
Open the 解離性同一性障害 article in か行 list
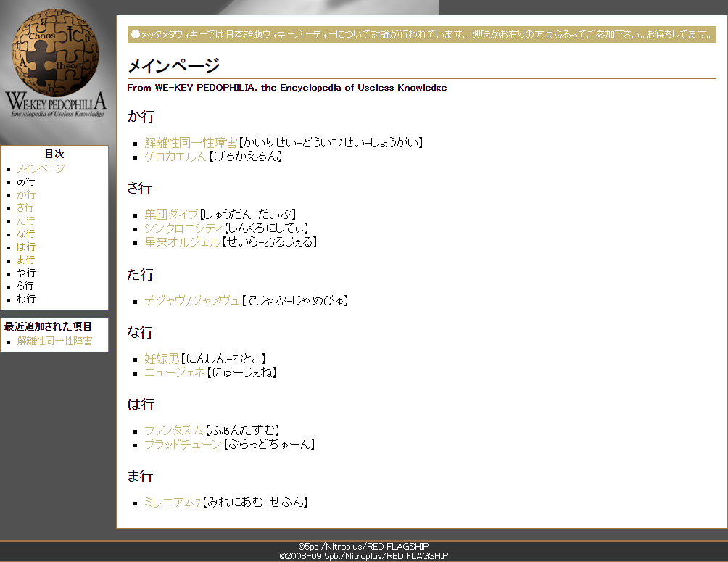(191, 143)
